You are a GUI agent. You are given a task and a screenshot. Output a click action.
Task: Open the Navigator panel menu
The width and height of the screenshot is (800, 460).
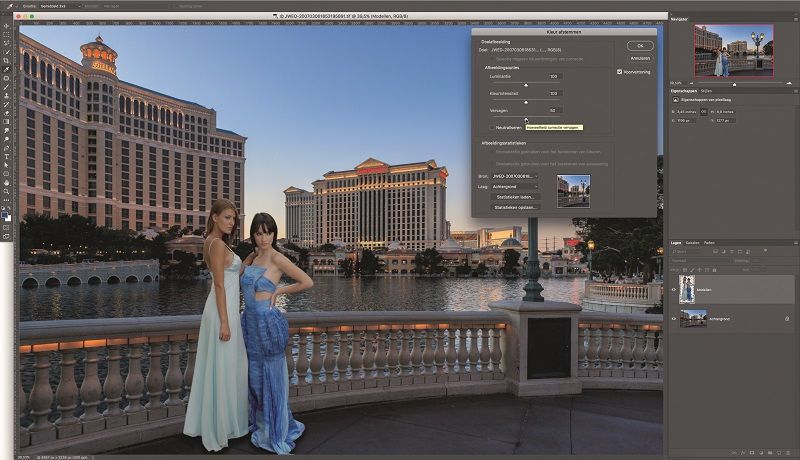pos(795,19)
